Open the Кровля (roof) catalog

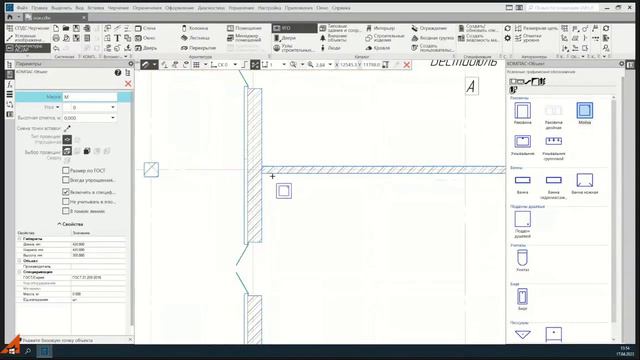click(378, 48)
